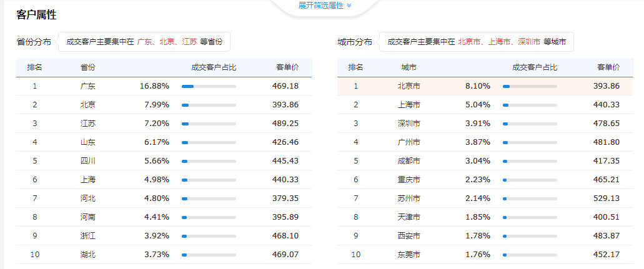Click red 广东、北京、江苏 province text

(167, 42)
